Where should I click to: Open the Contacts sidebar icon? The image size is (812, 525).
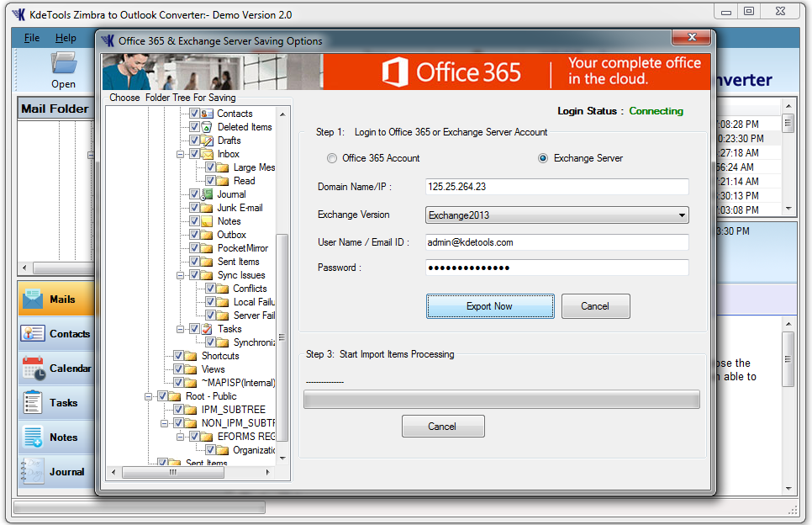(34, 334)
